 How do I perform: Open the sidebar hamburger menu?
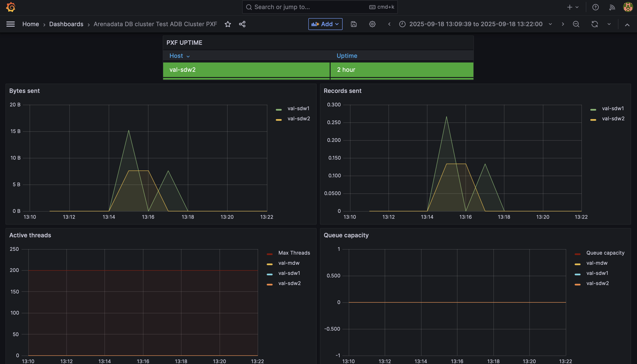(11, 24)
